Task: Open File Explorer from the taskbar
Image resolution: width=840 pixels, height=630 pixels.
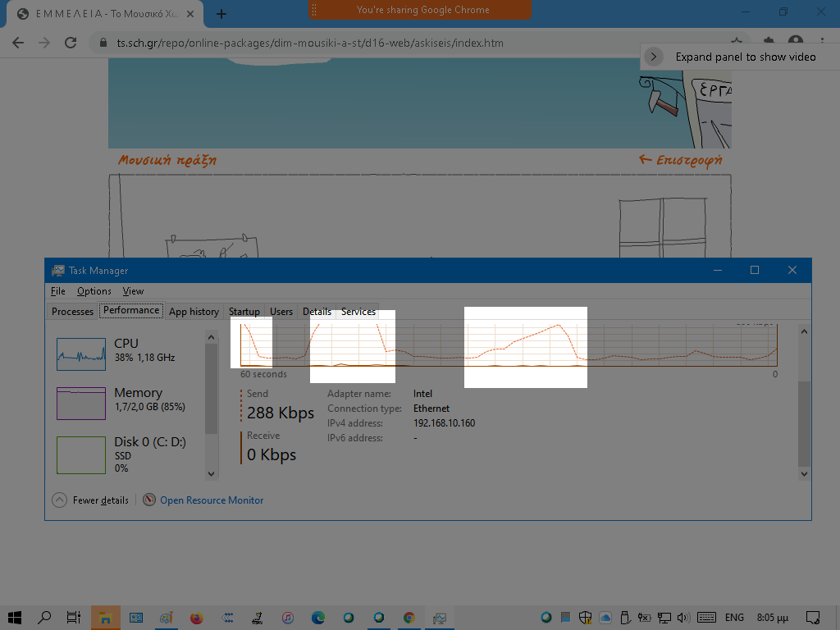Action: tap(105, 618)
